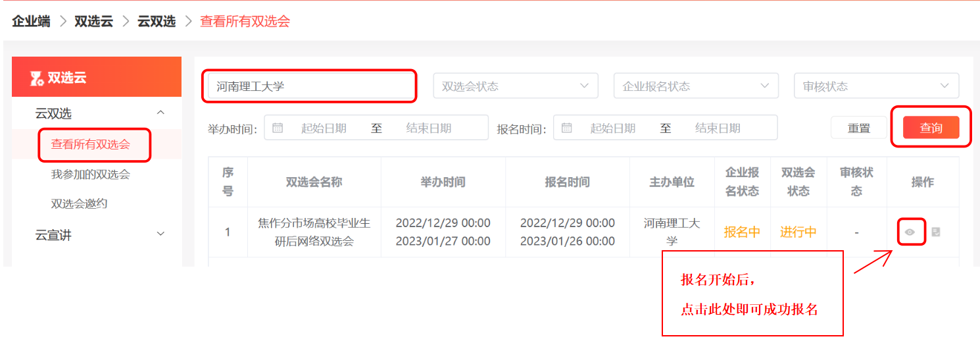This screenshot has width=980, height=345.
Task: Click the eye view icon in operations column
Action: pyautogui.click(x=910, y=232)
